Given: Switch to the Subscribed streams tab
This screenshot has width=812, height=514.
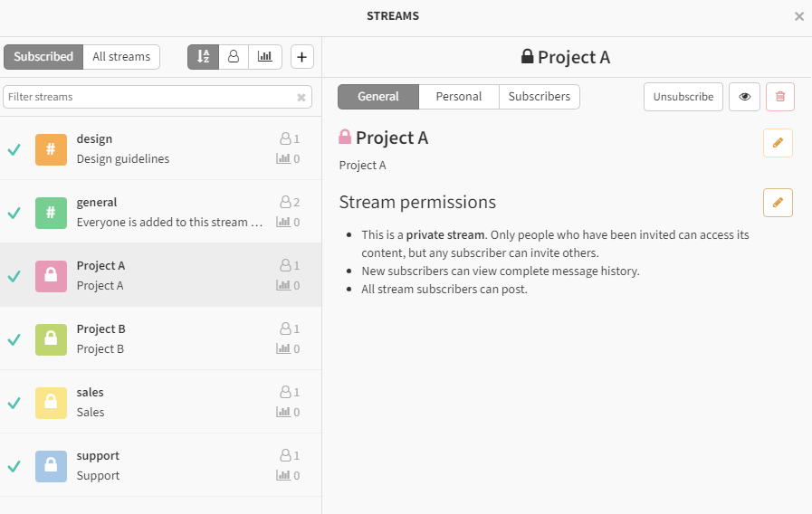Looking at the screenshot, I should point(43,56).
